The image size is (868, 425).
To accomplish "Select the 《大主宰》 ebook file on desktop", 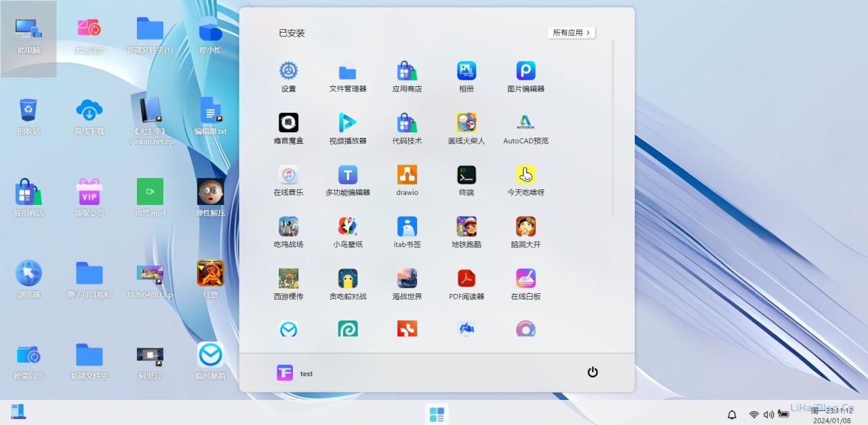I will (150, 119).
